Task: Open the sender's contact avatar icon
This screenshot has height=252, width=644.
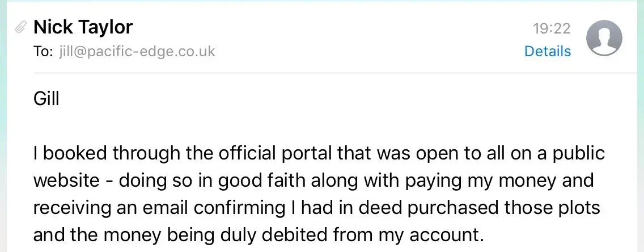Action: [x=604, y=38]
